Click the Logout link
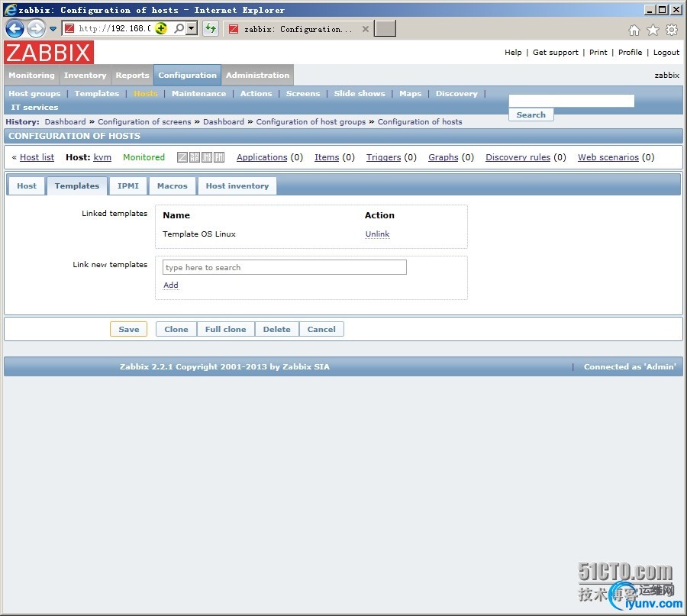 666,52
